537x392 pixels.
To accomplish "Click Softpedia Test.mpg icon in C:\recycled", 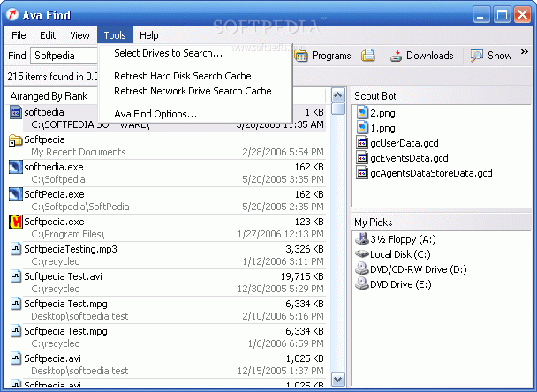I will [15, 331].
